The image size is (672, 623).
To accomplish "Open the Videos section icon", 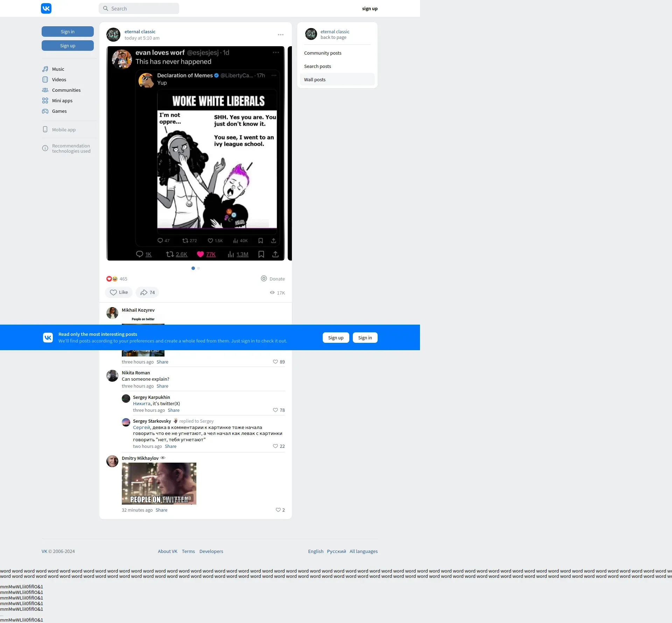I will [45, 79].
